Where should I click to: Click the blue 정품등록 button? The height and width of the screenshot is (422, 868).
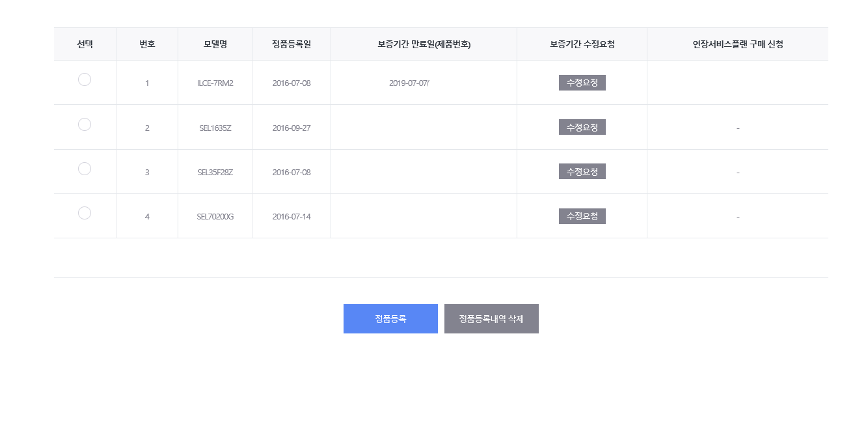point(390,318)
